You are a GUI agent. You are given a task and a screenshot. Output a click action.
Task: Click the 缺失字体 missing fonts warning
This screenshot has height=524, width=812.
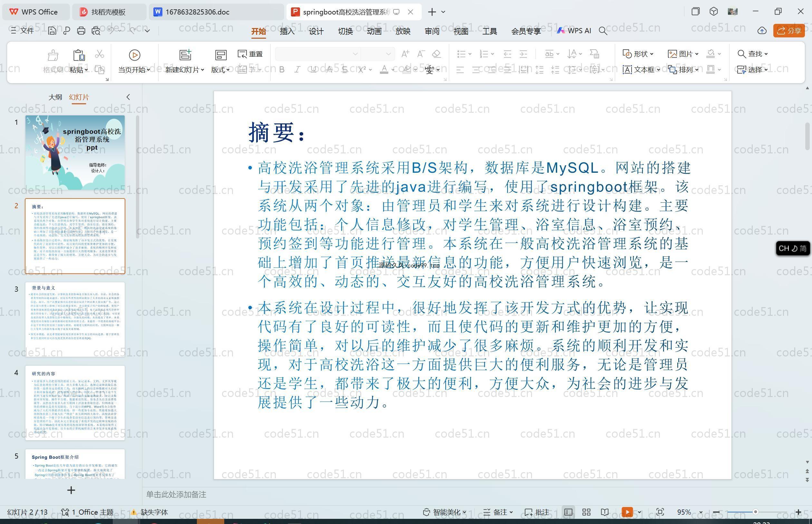(150, 512)
